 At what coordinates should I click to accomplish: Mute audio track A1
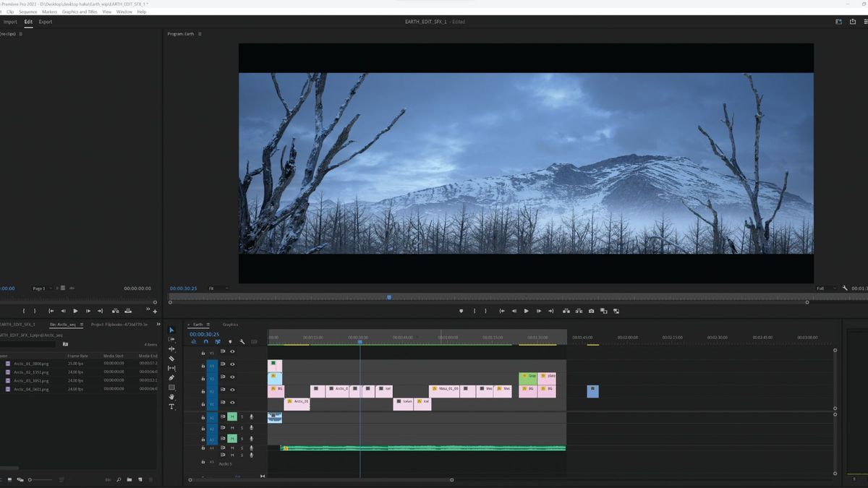(231, 416)
